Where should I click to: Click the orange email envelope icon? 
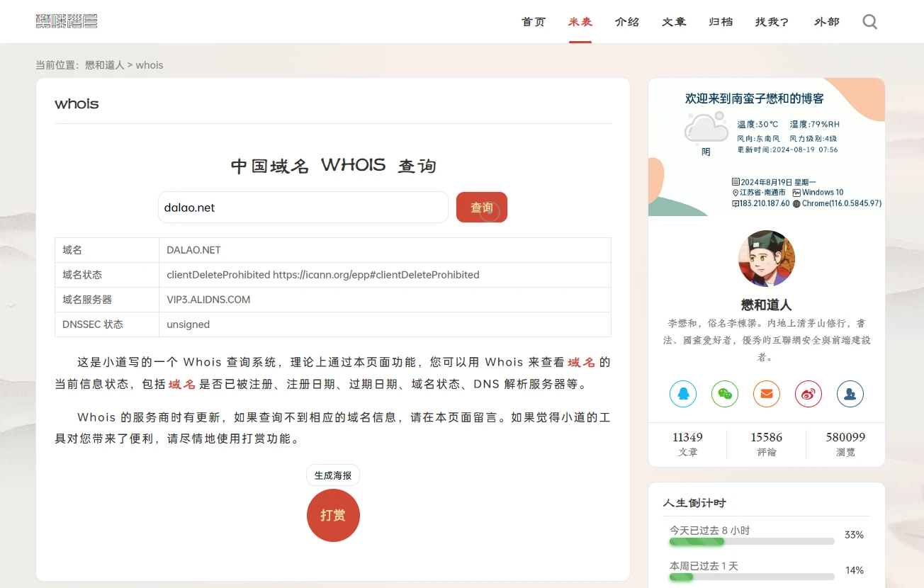[x=767, y=394]
